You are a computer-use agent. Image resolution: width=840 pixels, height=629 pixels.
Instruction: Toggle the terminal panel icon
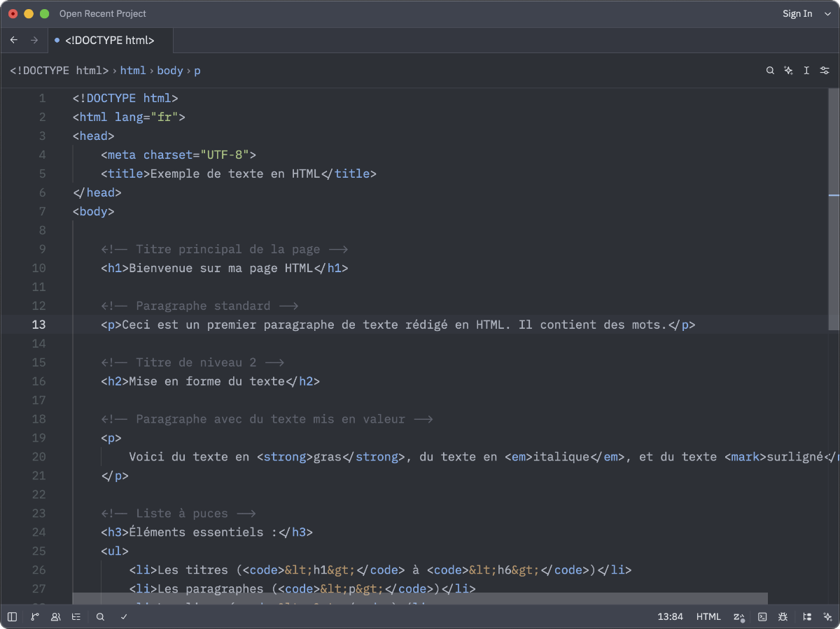click(762, 617)
